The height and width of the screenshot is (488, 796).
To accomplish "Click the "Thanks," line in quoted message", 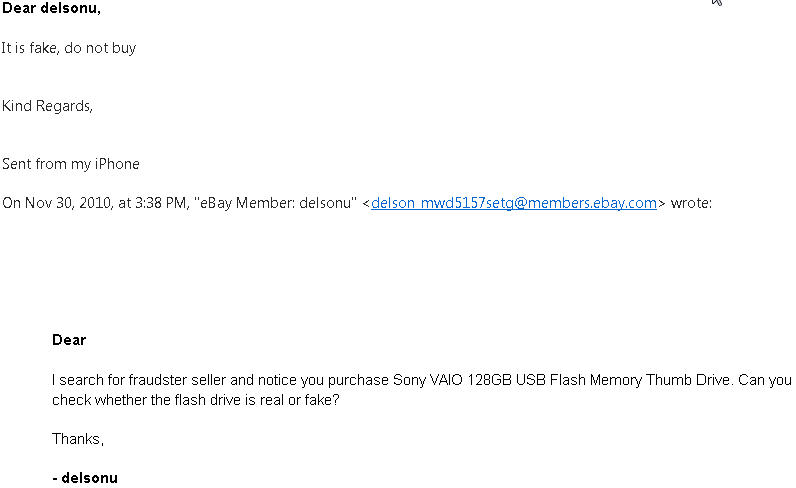I will 78,439.
